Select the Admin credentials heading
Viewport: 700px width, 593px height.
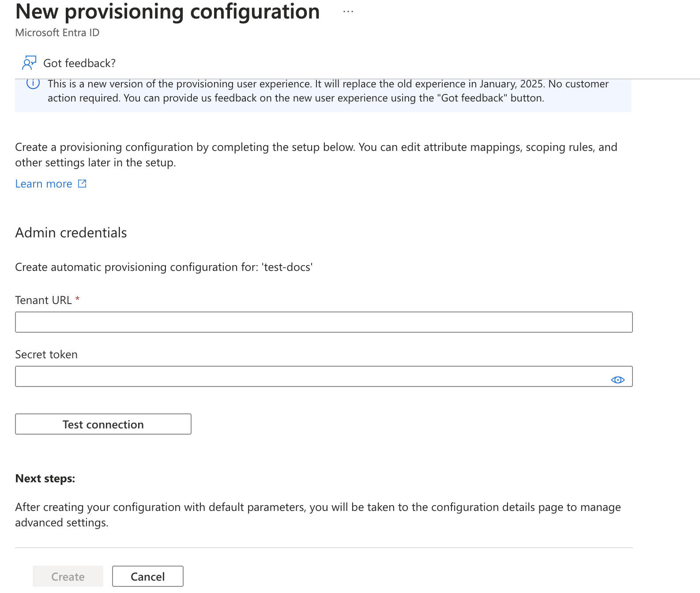(71, 233)
